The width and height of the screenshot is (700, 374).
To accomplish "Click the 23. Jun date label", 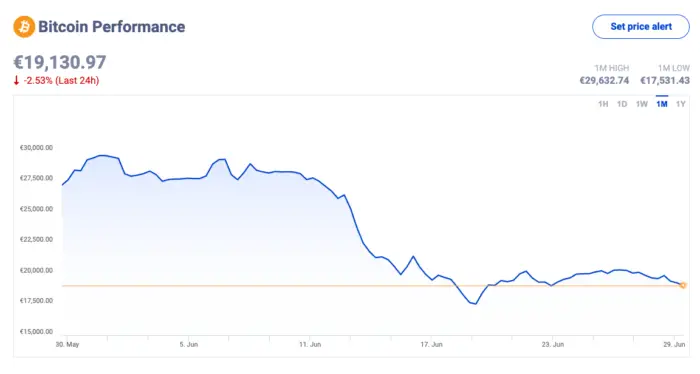I will (x=553, y=345).
